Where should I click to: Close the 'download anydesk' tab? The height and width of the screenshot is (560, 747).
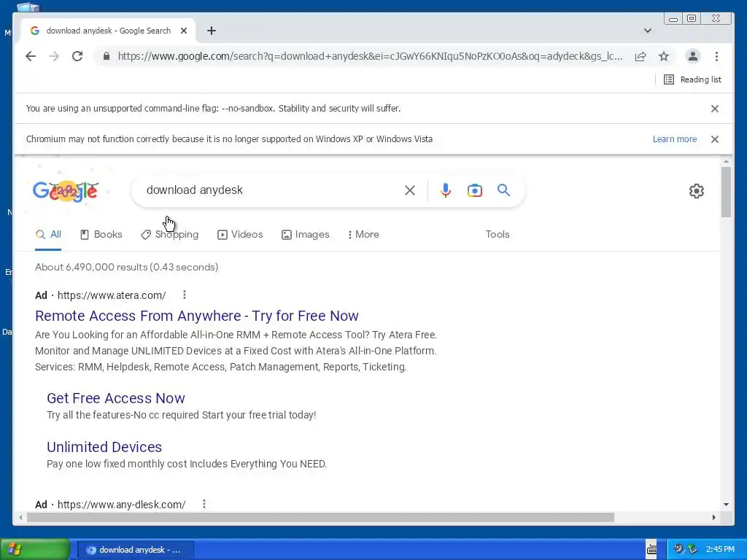click(x=184, y=31)
